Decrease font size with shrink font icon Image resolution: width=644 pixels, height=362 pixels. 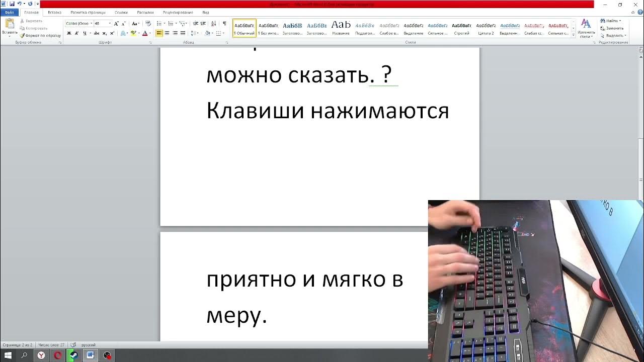click(x=124, y=24)
